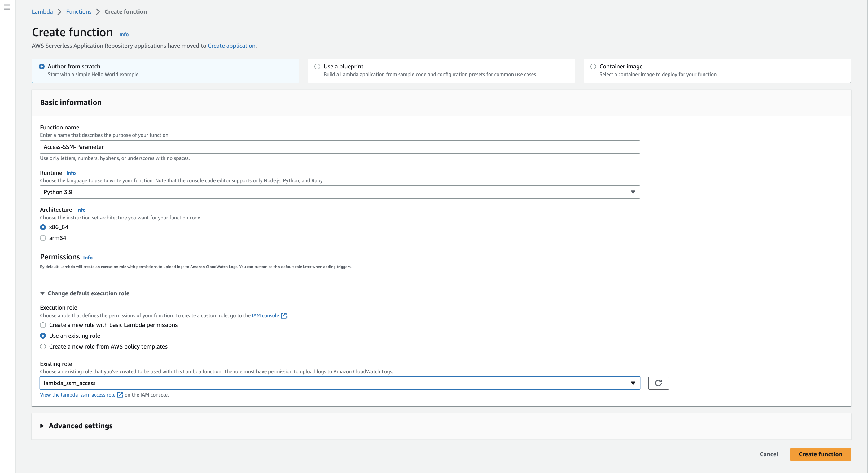Go to Lambda breadcrumb

[42, 11]
